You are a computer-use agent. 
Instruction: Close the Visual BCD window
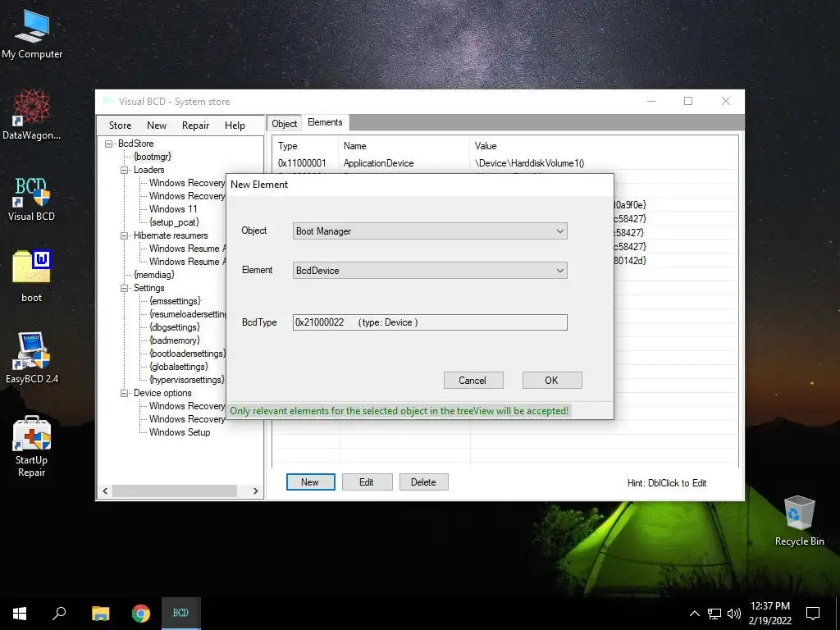(x=726, y=101)
